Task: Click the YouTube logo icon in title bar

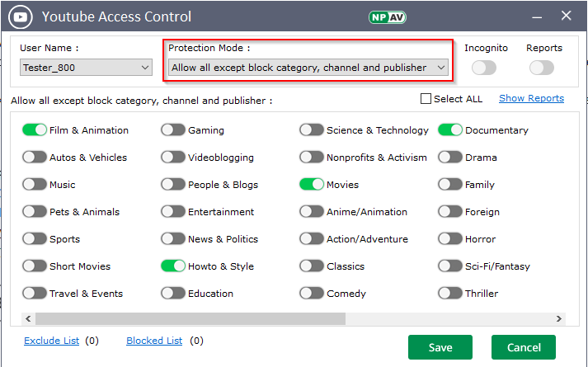Action: coord(22,16)
